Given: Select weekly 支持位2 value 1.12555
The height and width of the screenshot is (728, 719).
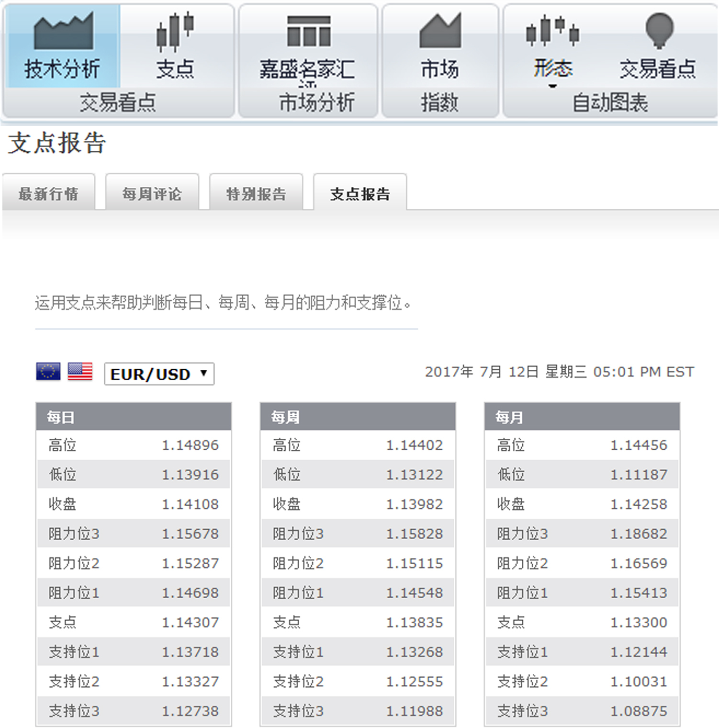Looking at the screenshot, I should point(415,682).
